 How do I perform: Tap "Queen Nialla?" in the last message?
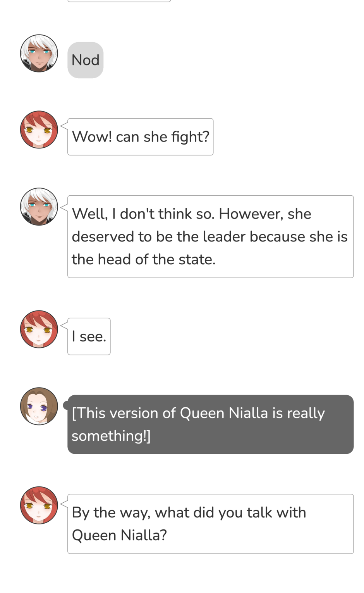click(119, 535)
